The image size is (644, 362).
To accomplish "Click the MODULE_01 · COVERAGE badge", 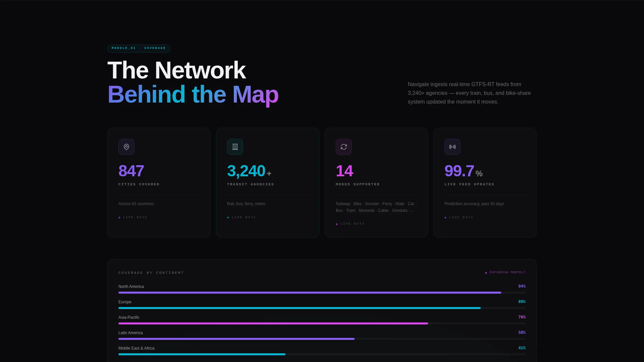I will tap(139, 48).
